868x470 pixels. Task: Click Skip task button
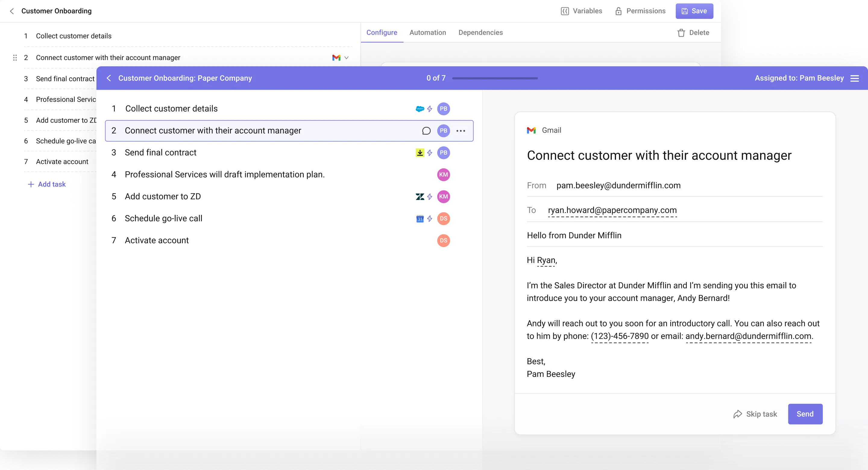(755, 414)
